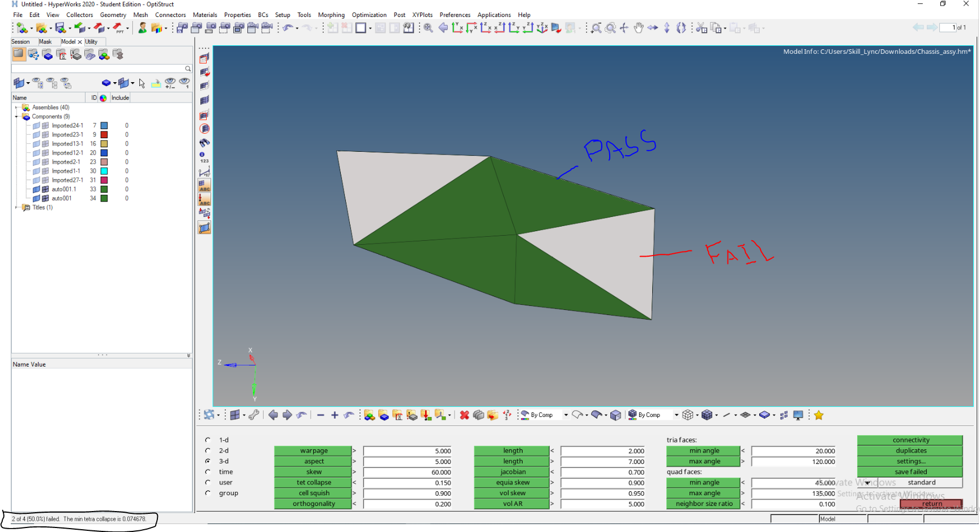This screenshot has height=532, width=980.
Task: Click the pan hand tool icon
Action: (x=638, y=28)
